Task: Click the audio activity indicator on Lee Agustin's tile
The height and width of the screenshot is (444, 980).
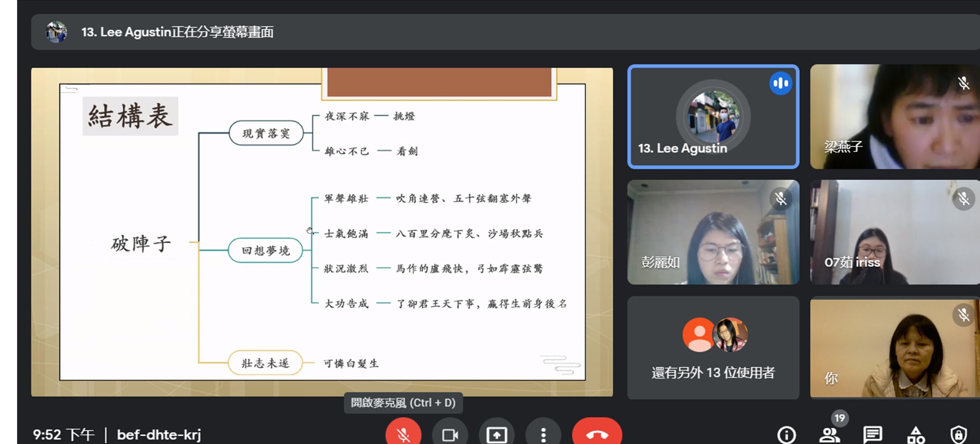Action: [781, 83]
